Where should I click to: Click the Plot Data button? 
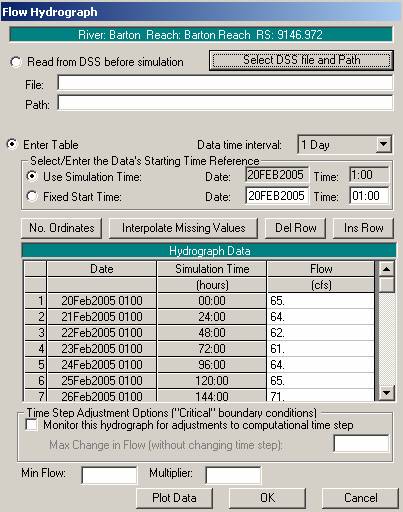[x=174, y=498]
